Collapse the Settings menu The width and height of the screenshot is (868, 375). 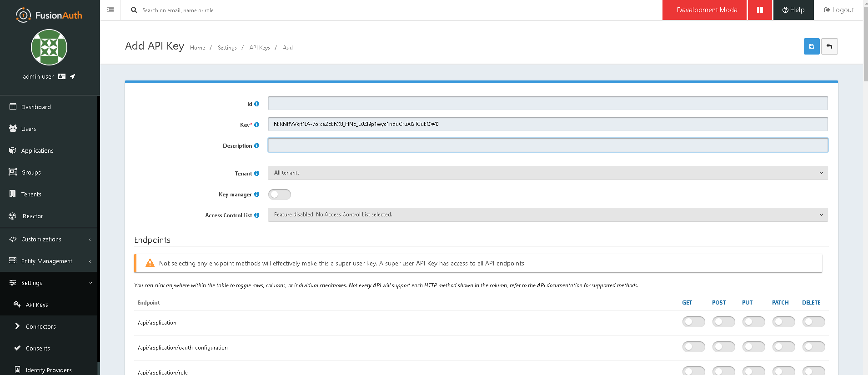pyautogui.click(x=49, y=283)
